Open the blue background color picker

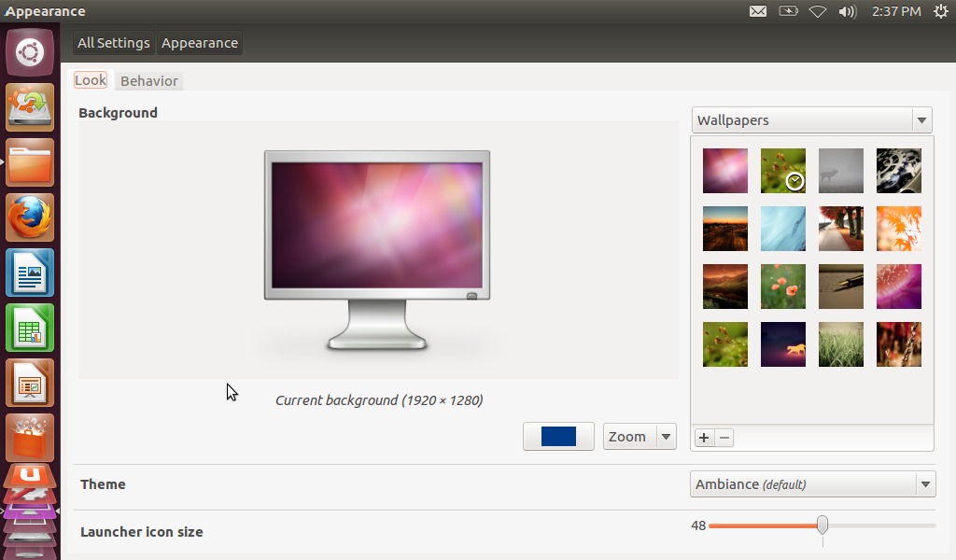coord(558,436)
